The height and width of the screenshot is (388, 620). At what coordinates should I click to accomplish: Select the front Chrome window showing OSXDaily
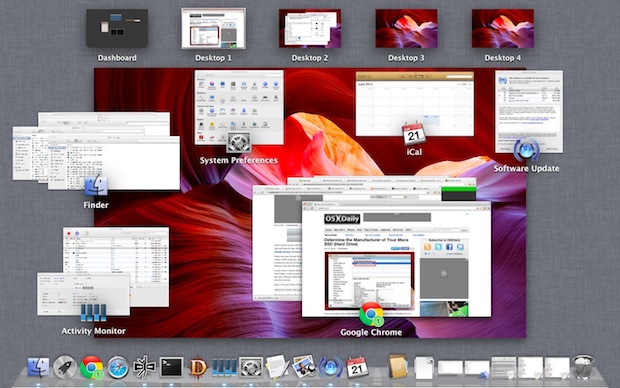396,259
